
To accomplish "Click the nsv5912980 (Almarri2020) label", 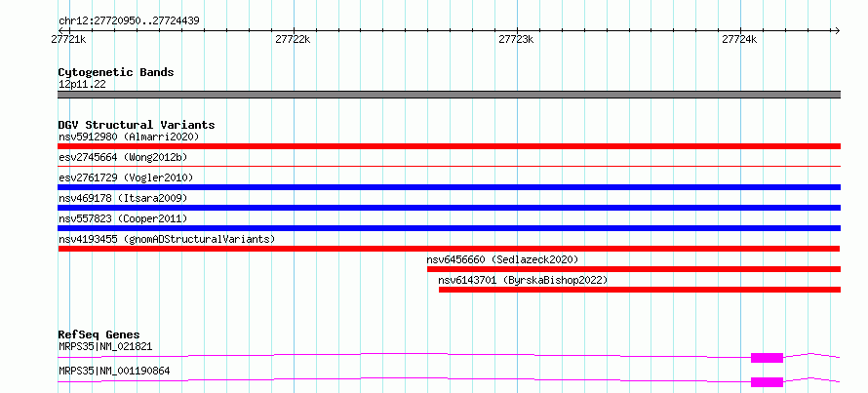I will tap(129, 137).
